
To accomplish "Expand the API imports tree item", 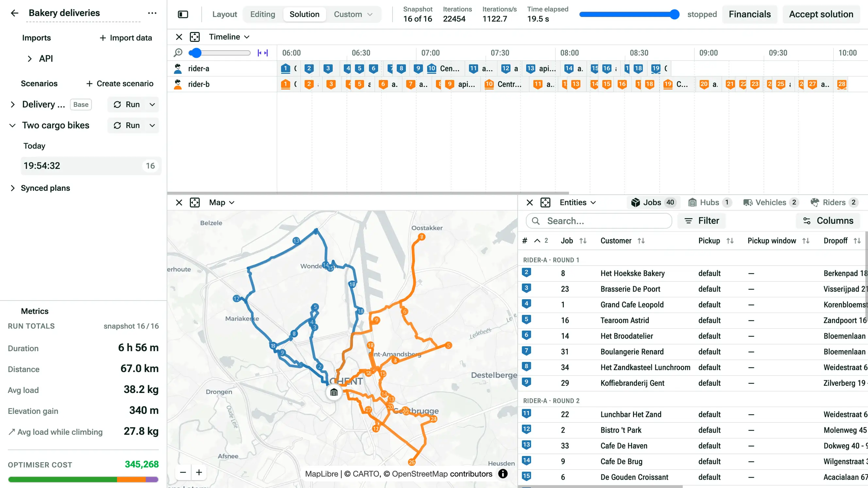I will [30, 58].
